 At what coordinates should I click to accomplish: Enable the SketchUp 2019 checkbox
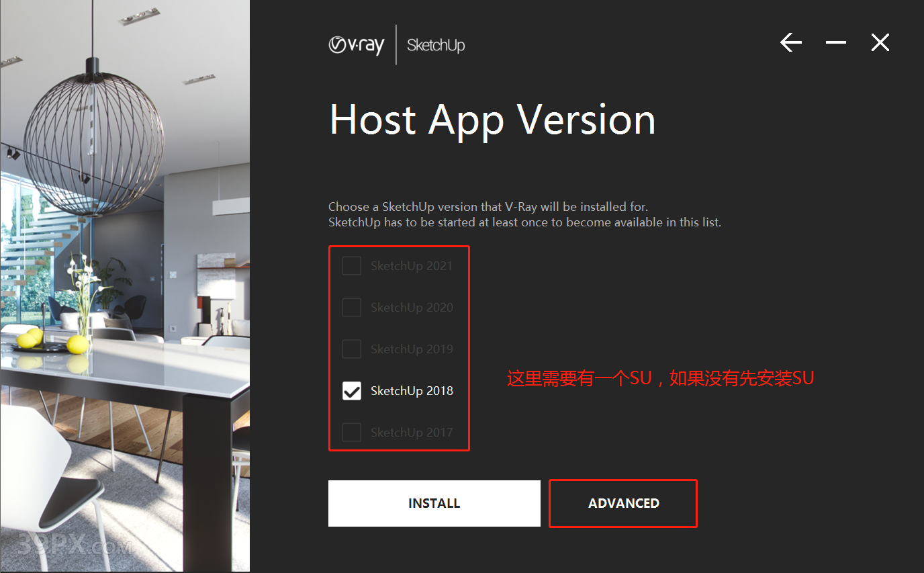352,349
